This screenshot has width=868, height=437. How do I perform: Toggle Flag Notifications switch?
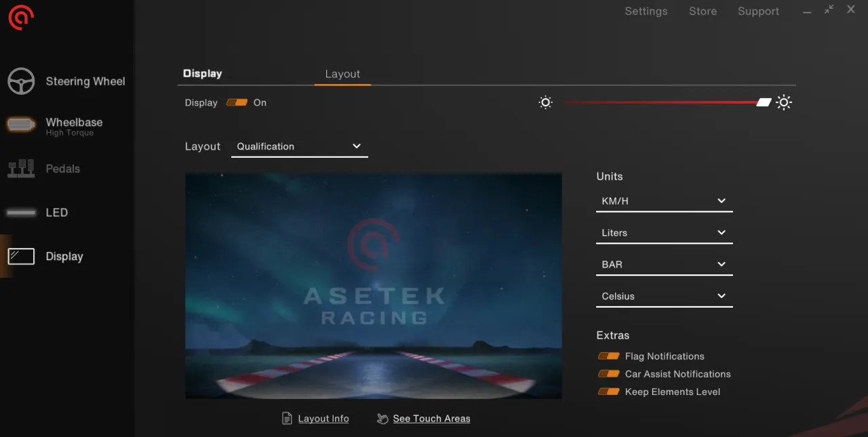pyautogui.click(x=609, y=356)
